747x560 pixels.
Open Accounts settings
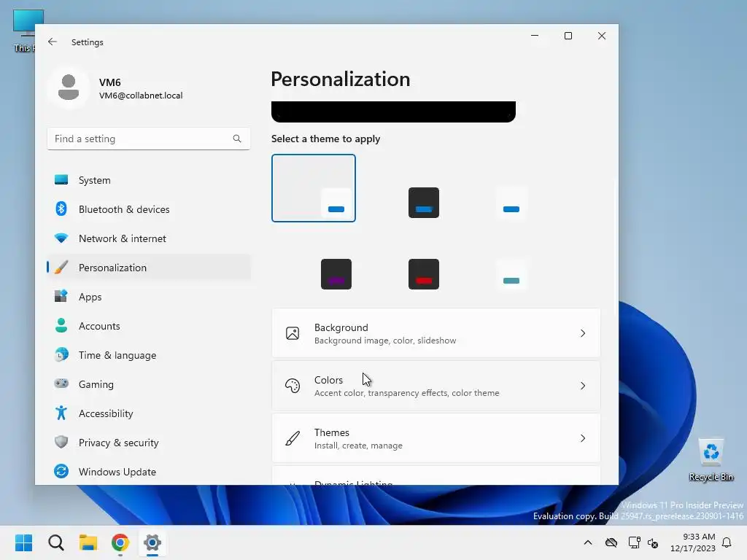click(149, 326)
